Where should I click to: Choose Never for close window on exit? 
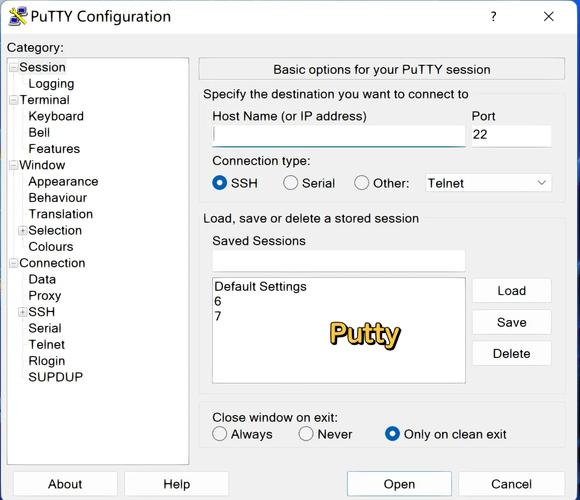pyautogui.click(x=306, y=434)
